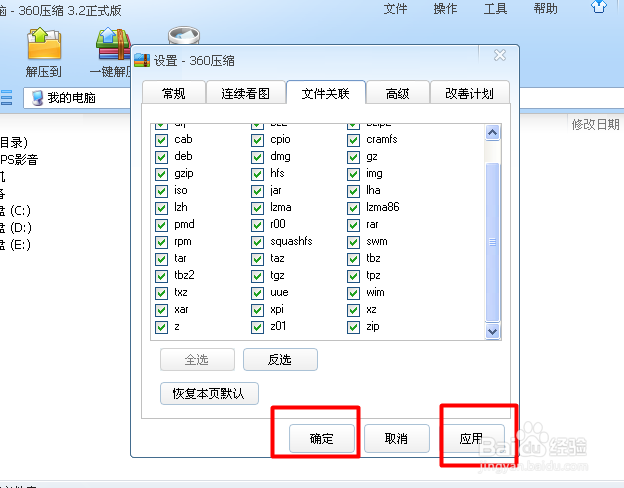Viewport: 624px width, 488px height.
Task: Toggle the jar checkbox
Action: pyautogui.click(x=257, y=191)
